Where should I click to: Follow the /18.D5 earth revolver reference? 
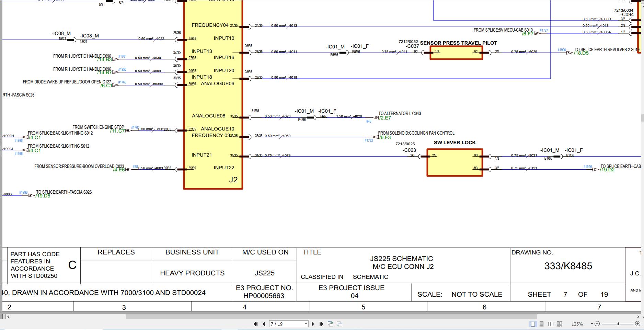582,53
